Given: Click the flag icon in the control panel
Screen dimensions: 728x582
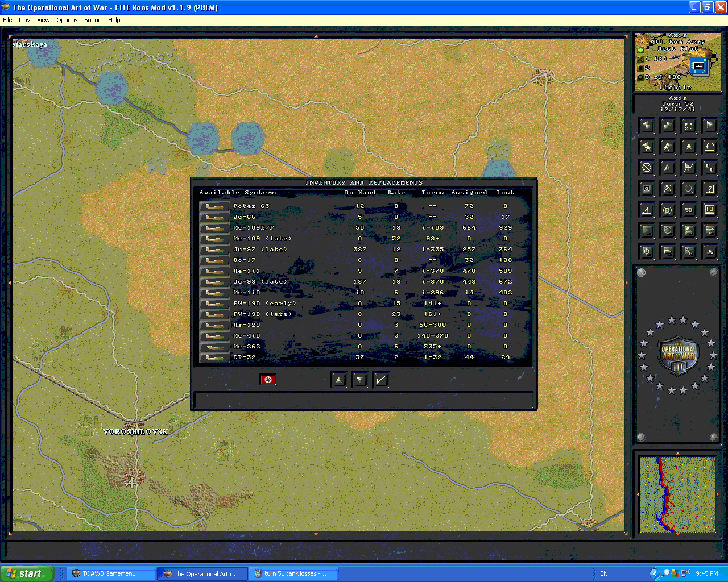Looking at the screenshot, I should tap(709, 126).
